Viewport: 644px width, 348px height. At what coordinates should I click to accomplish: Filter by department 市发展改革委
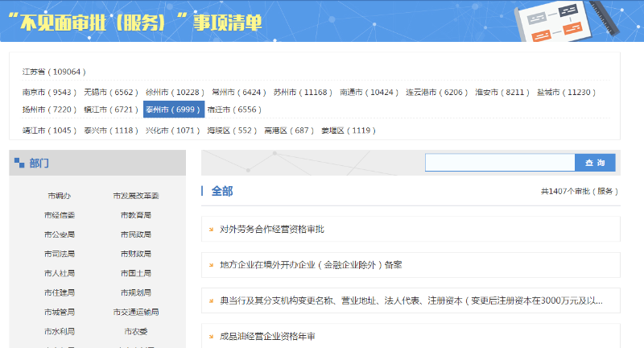(x=136, y=196)
